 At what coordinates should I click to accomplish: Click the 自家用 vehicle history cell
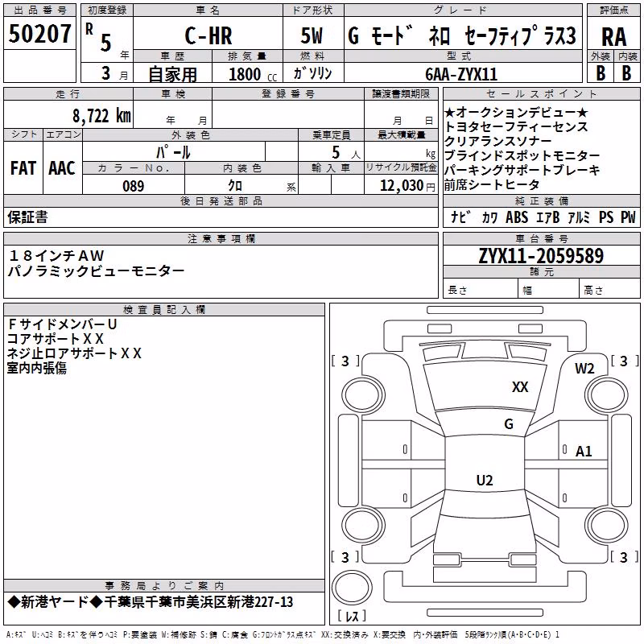tap(172, 74)
